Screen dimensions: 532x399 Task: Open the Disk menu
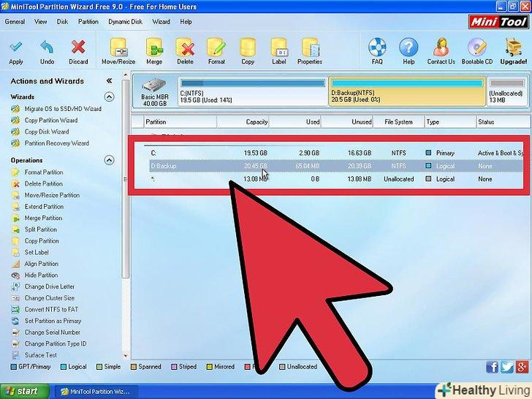click(x=62, y=22)
